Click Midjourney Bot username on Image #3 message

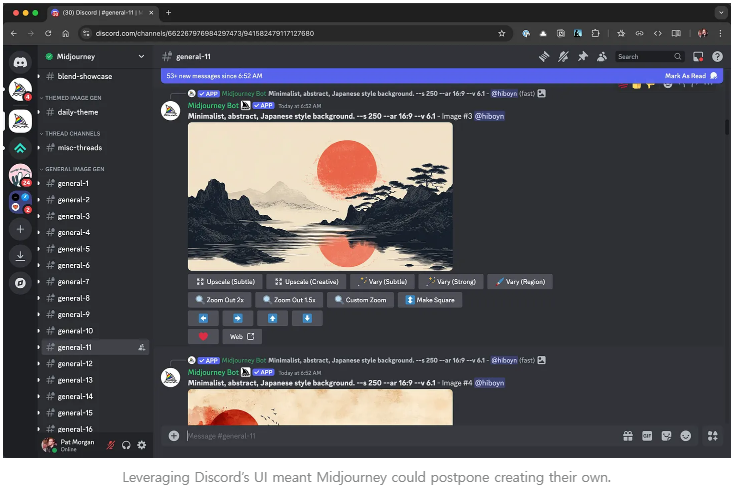coord(213,105)
